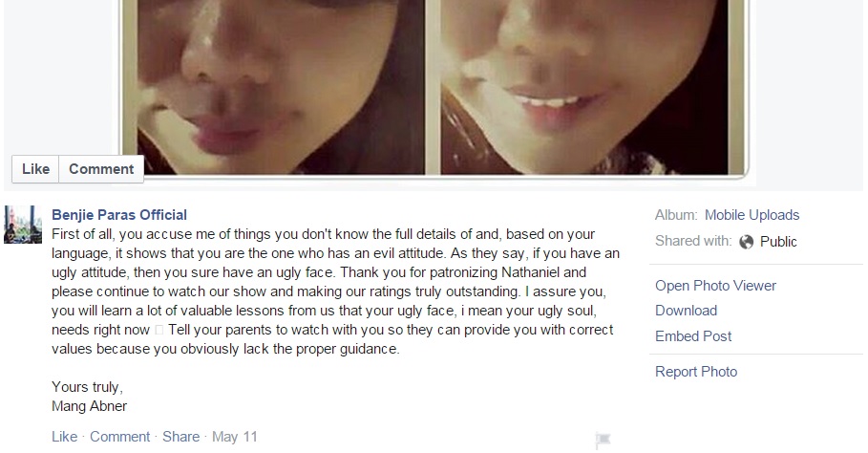Click the Like button over the photo
The width and height of the screenshot is (868, 453).
coord(35,169)
